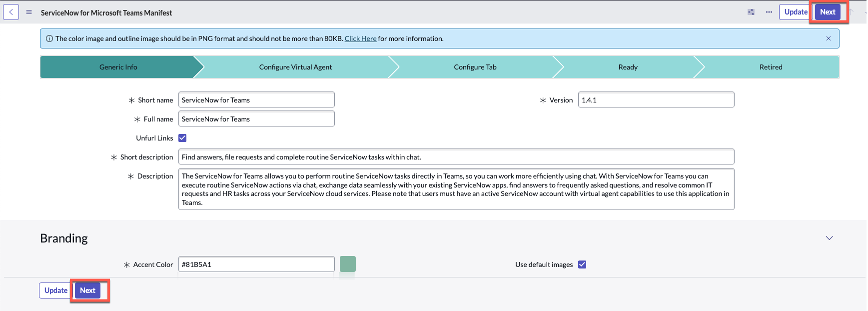Viewport: 868px width, 311px height.
Task: Open the Click Here link
Action: coord(360,38)
